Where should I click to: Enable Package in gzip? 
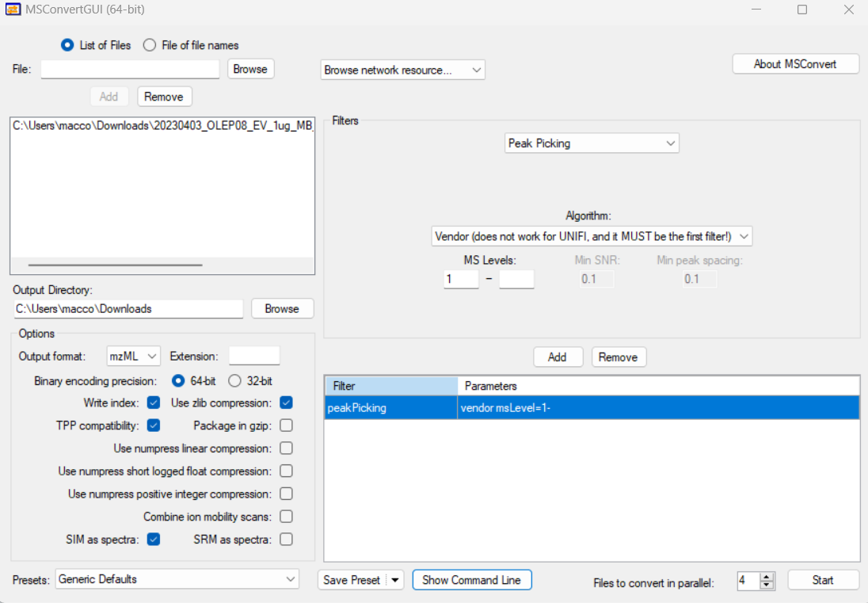pos(286,426)
